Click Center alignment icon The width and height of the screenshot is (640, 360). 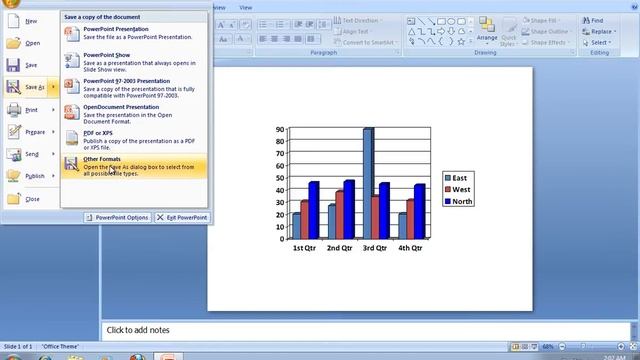[274, 39]
